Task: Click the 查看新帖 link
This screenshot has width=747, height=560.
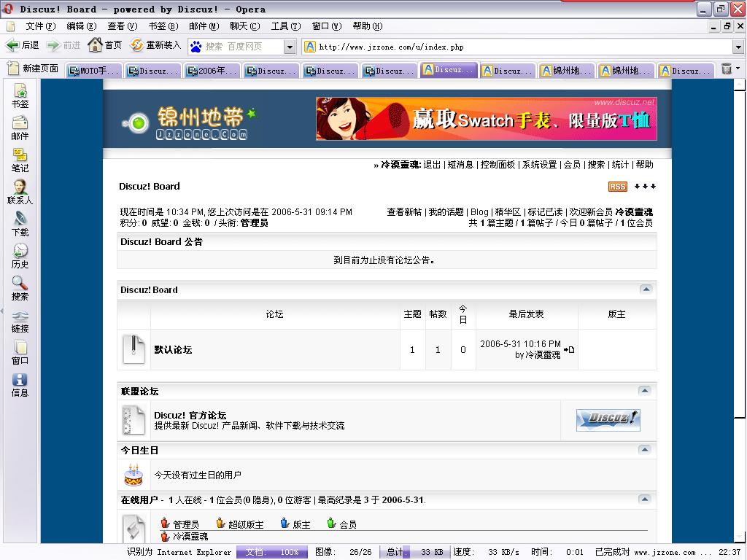Action: click(404, 212)
